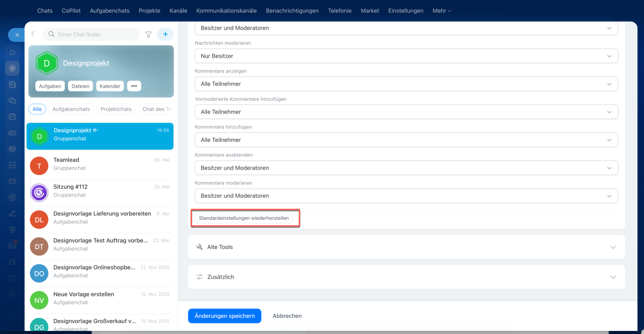Open the Nachrichten moderieren dropdown
Screen dimensions: 644x334
click(x=407, y=56)
